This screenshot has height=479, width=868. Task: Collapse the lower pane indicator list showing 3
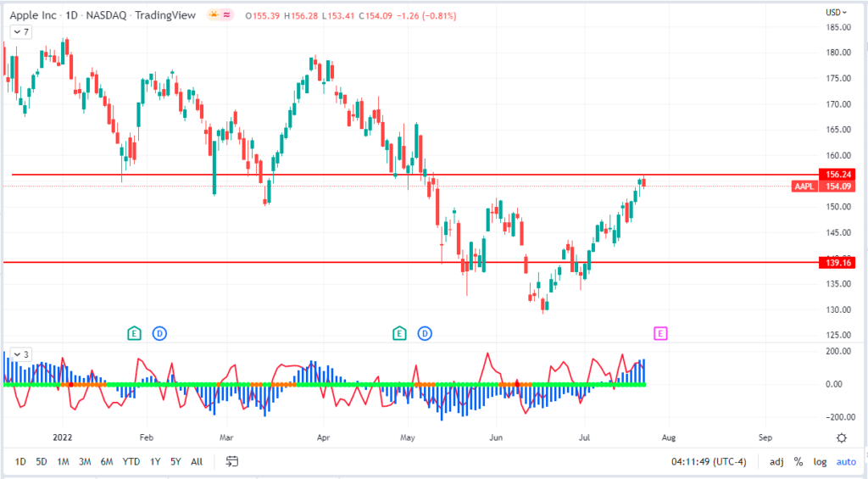pos(21,354)
